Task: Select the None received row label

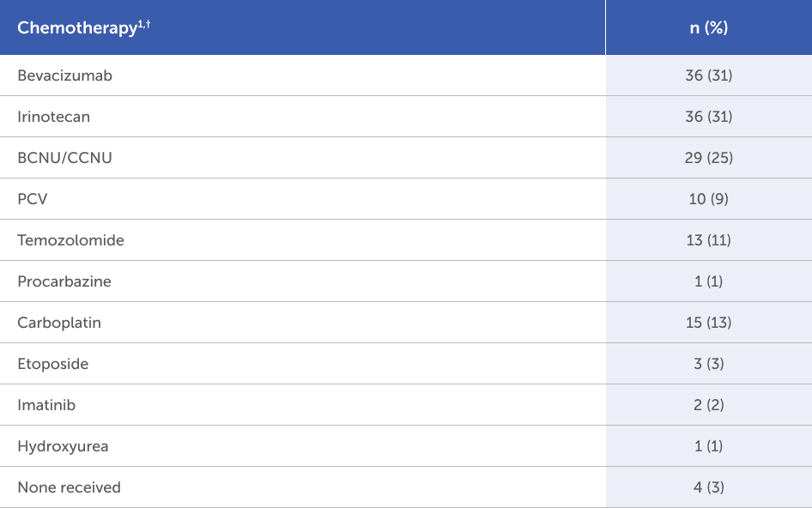Action: (70, 487)
